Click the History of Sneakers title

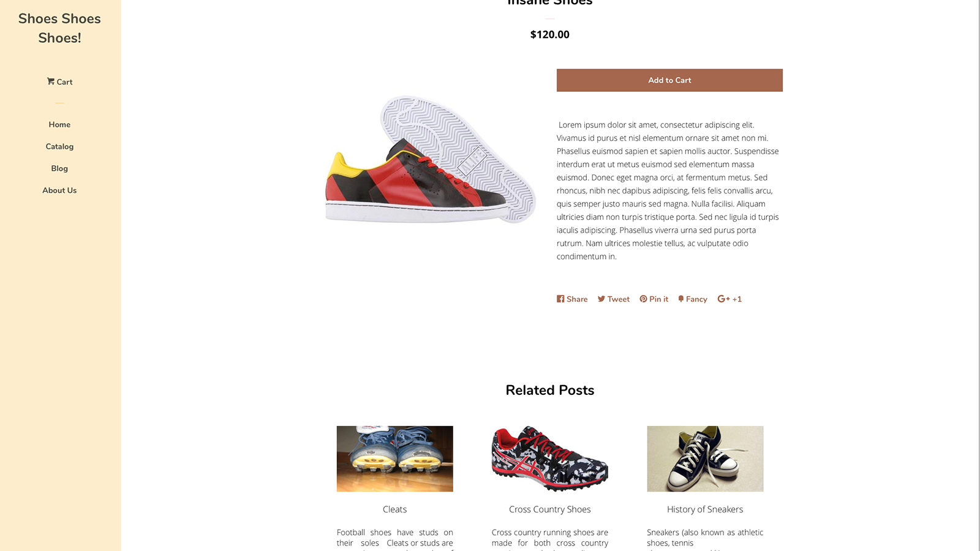(705, 509)
